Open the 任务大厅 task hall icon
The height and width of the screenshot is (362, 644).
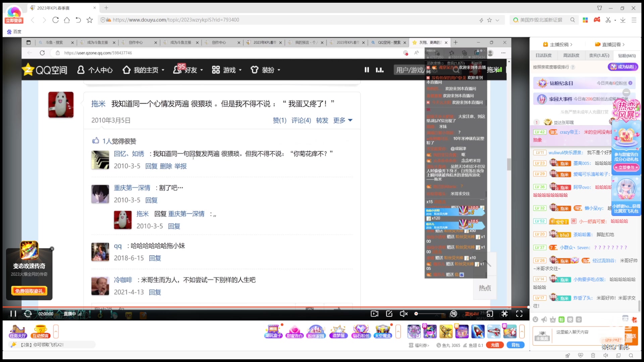tap(18, 331)
